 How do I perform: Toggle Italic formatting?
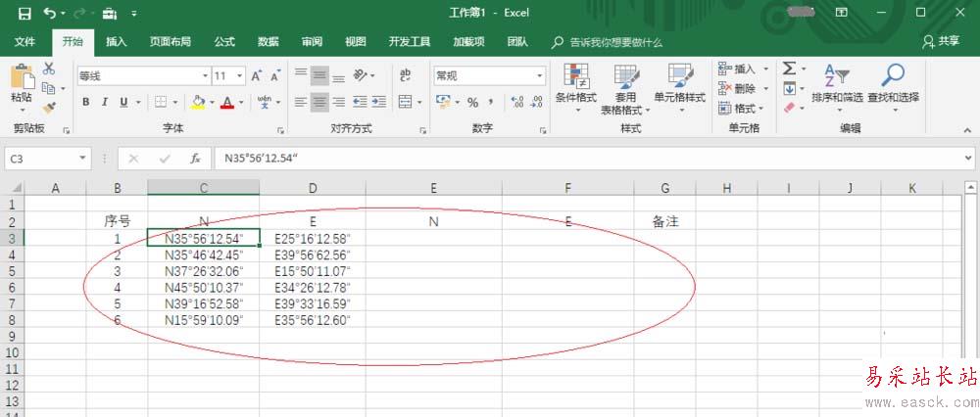[x=105, y=102]
